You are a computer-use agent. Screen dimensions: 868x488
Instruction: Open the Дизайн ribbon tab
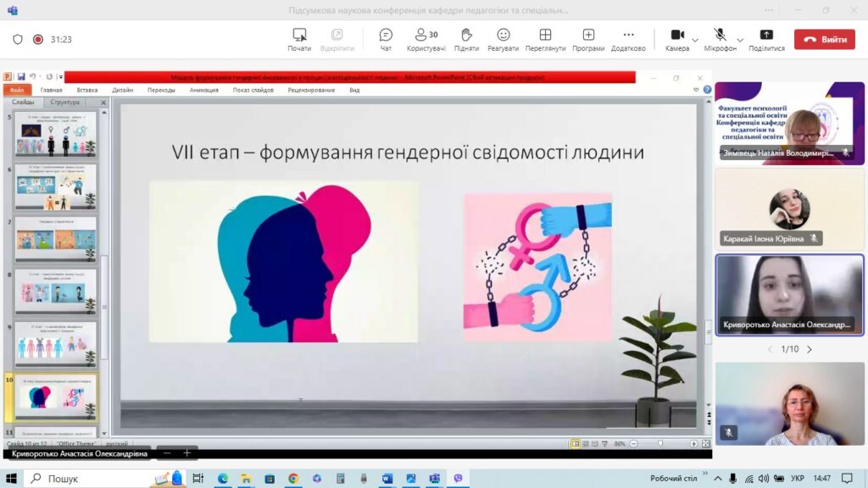[x=122, y=90]
